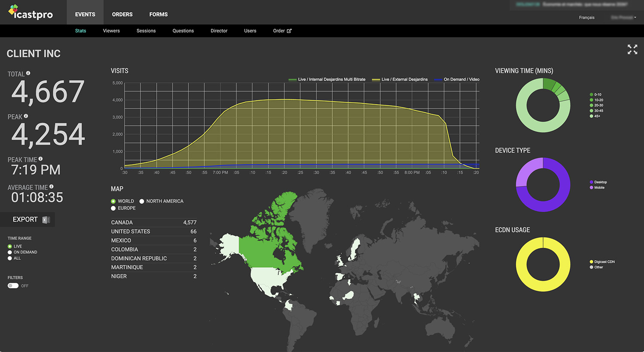This screenshot has height=352, width=644.
Task: Switch to the Director sub-tab
Action: click(219, 31)
